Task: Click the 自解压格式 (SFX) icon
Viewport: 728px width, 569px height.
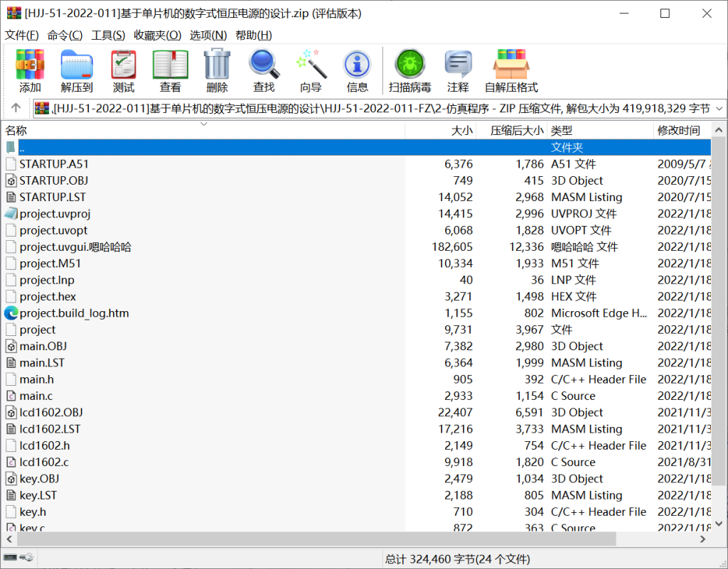Action: click(511, 71)
